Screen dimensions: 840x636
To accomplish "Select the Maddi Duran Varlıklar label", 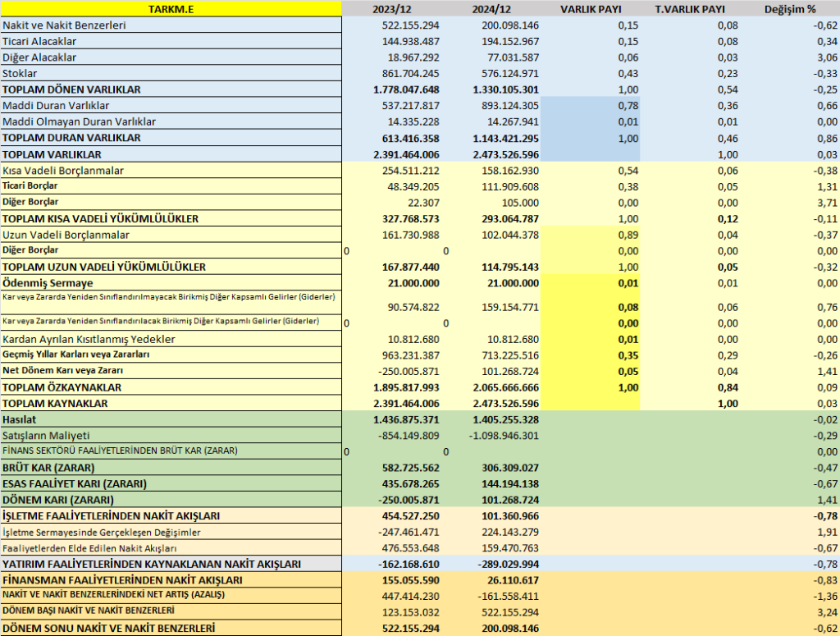I will click(x=56, y=106).
